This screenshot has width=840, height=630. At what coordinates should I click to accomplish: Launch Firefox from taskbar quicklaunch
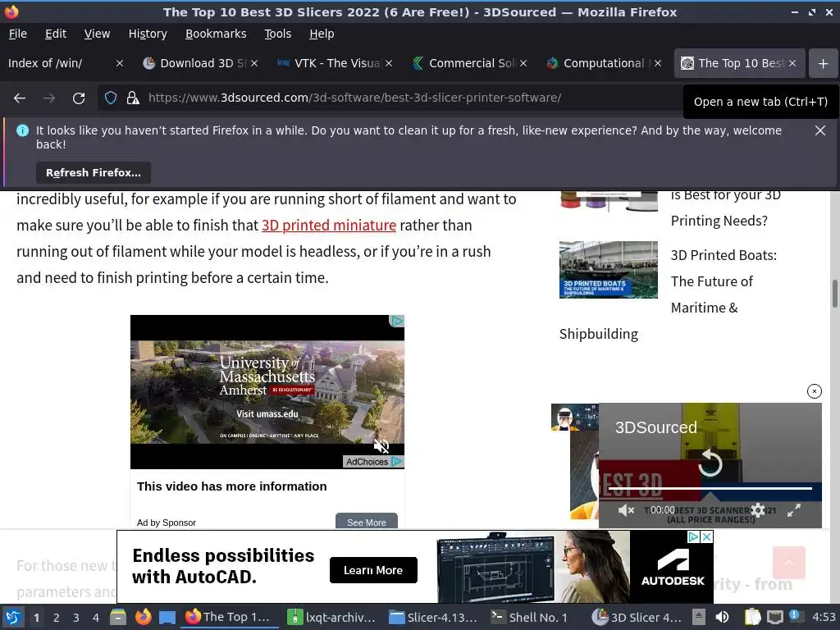pyautogui.click(x=143, y=617)
